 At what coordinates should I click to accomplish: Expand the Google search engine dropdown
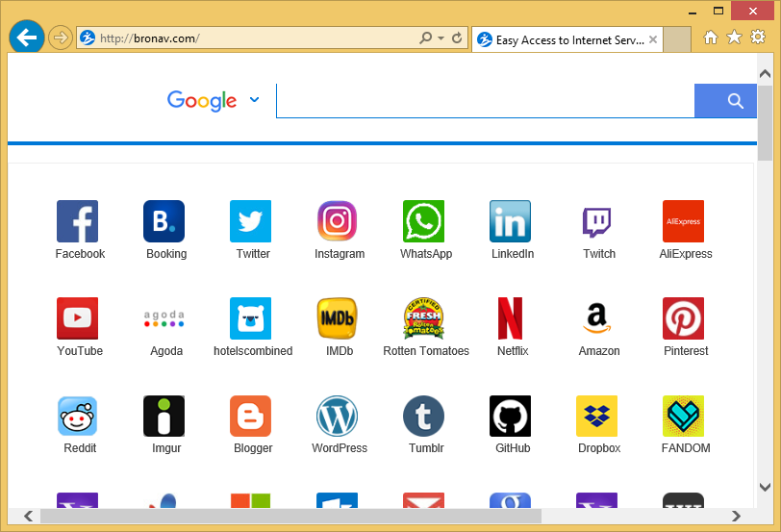(254, 99)
